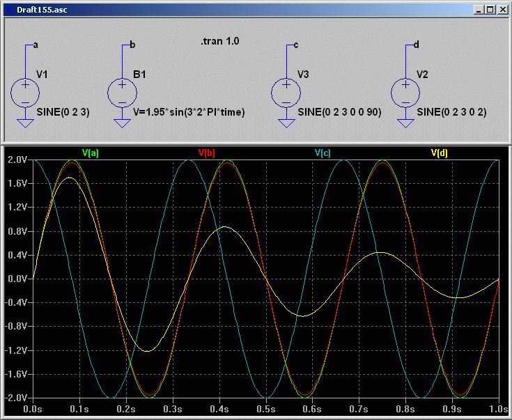The image size is (512, 420).
Task: Click net label b
Action: click(x=132, y=45)
